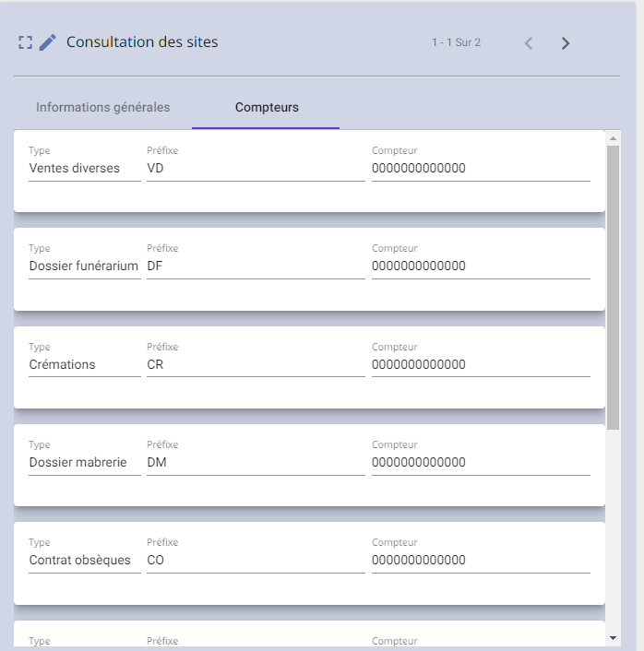The width and height of the screenshot is (644, 651).
Task: Select the Compteurs tab
Action: (x=267, y=107)
